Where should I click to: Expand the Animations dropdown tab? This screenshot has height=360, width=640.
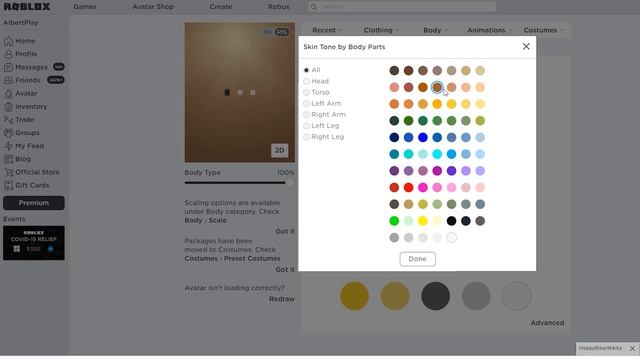[x=489, y=30]
